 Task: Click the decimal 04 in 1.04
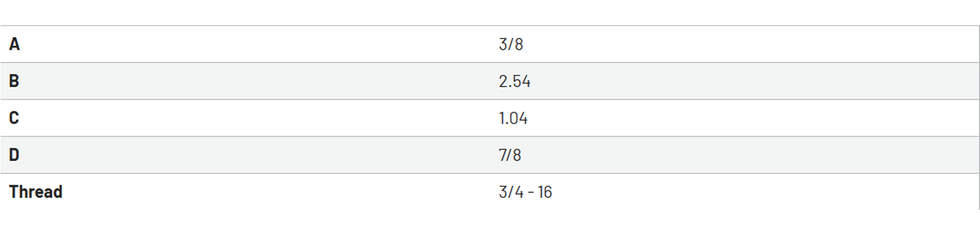click(x=519, y=118)
